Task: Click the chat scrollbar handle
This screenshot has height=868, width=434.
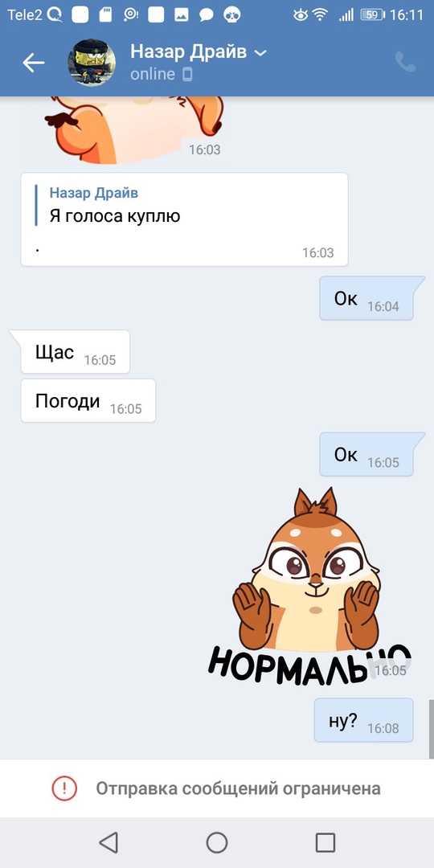Action: click(x=432, y=728)
